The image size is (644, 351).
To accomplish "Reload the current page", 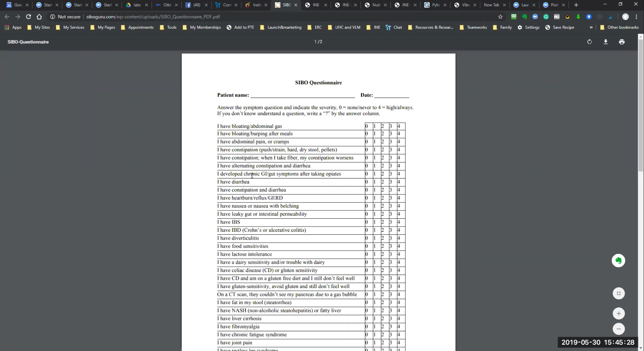I will [28, 17].
